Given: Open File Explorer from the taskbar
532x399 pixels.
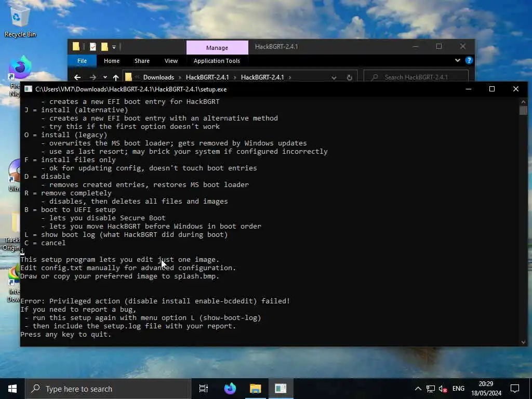Looking at the screenshot, I should point(256,389).
